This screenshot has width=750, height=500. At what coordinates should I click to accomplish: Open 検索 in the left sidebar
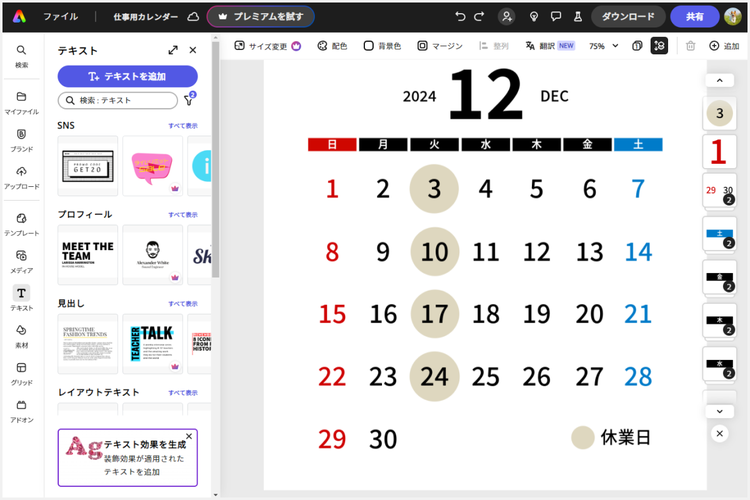pos(22,56)
